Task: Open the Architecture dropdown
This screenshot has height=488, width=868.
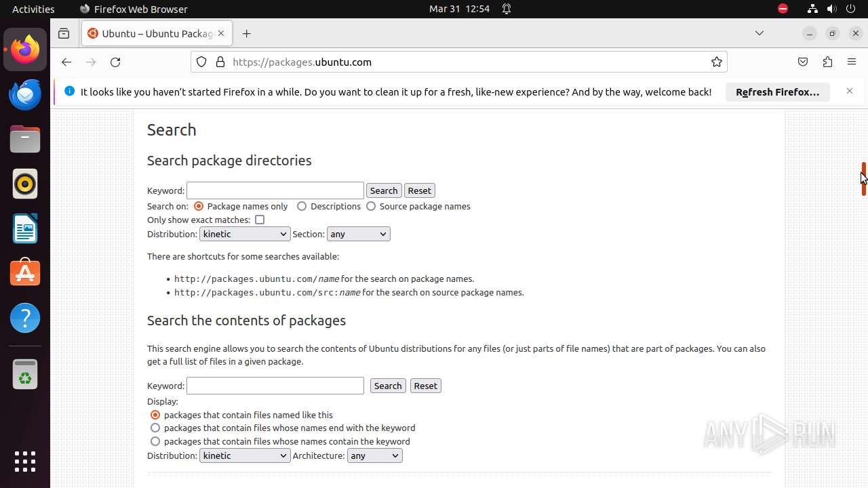Action: (x=374, y=455)
